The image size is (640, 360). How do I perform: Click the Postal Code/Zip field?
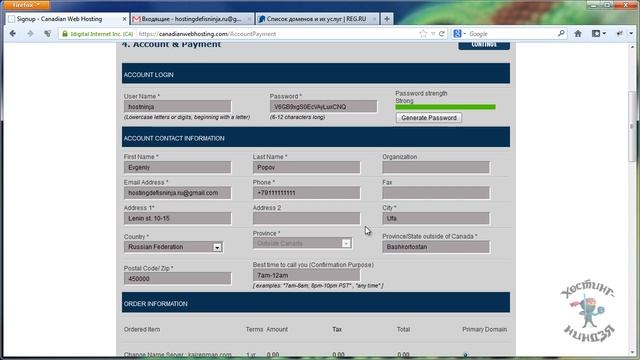177,279
